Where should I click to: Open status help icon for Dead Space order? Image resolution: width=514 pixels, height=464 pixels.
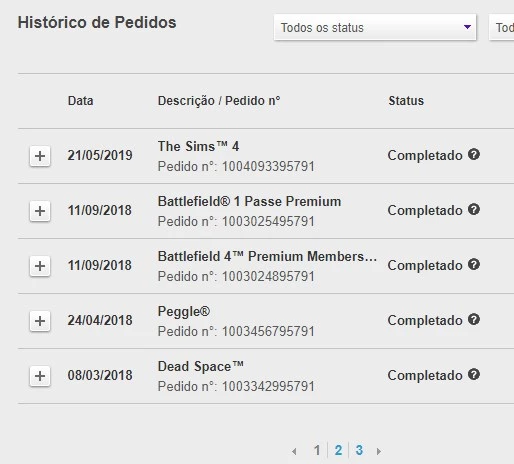tap(474, 374)
